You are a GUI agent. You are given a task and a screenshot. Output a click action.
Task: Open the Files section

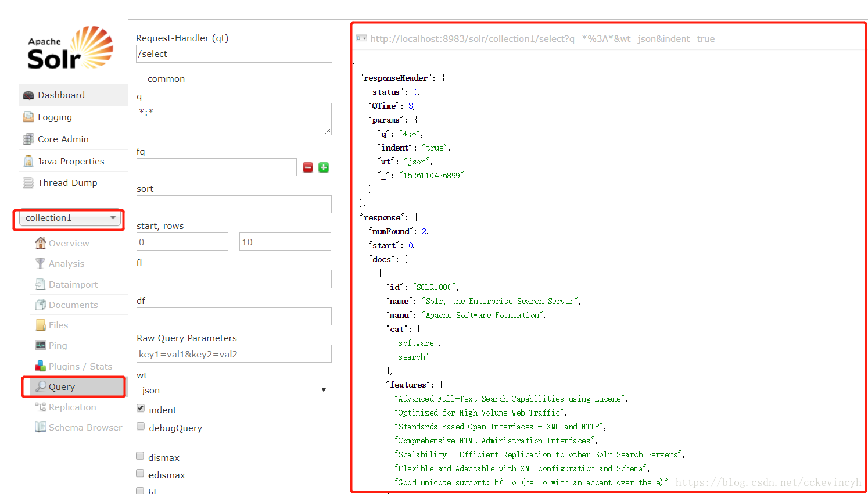coord(78,325)
